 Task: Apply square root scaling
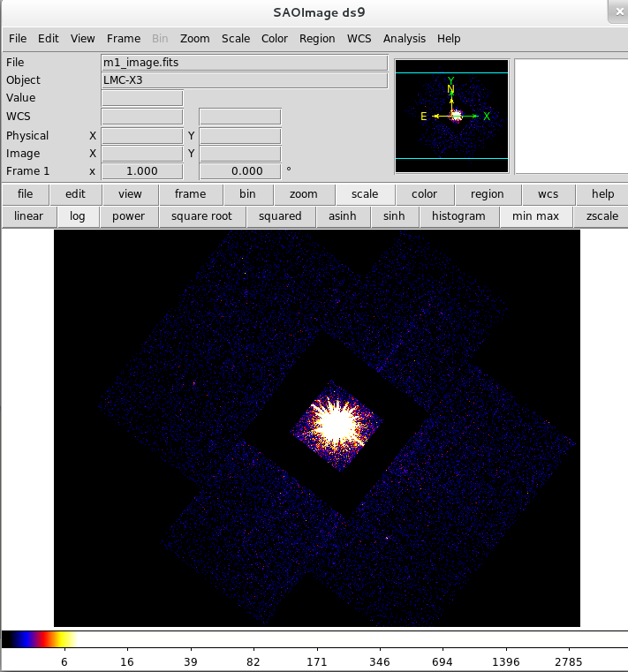(202, 216)
